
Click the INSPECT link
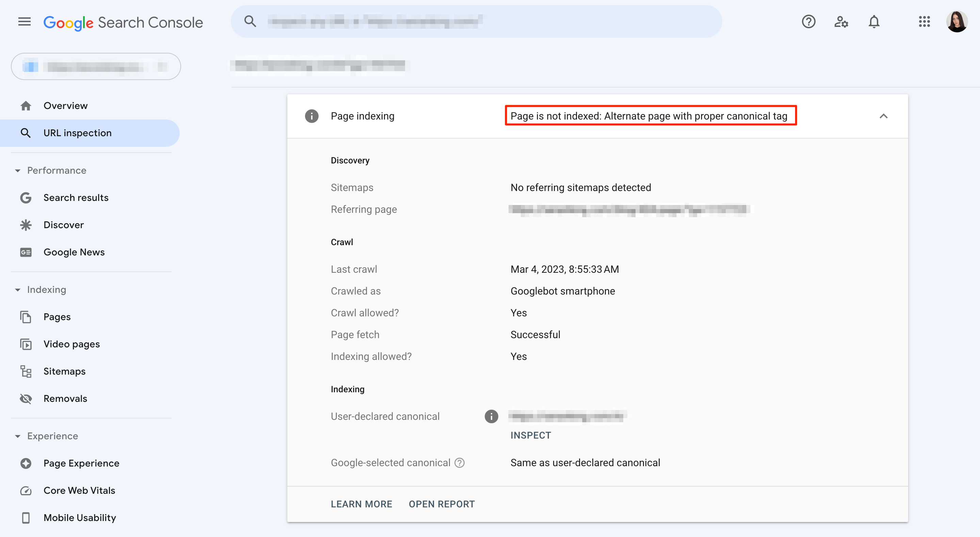[530, 436]
